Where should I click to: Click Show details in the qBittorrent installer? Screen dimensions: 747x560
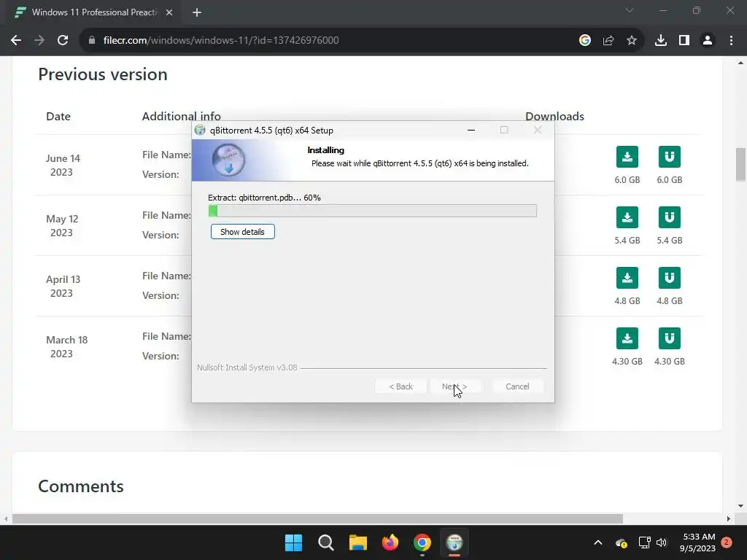[x=242, y=232]
